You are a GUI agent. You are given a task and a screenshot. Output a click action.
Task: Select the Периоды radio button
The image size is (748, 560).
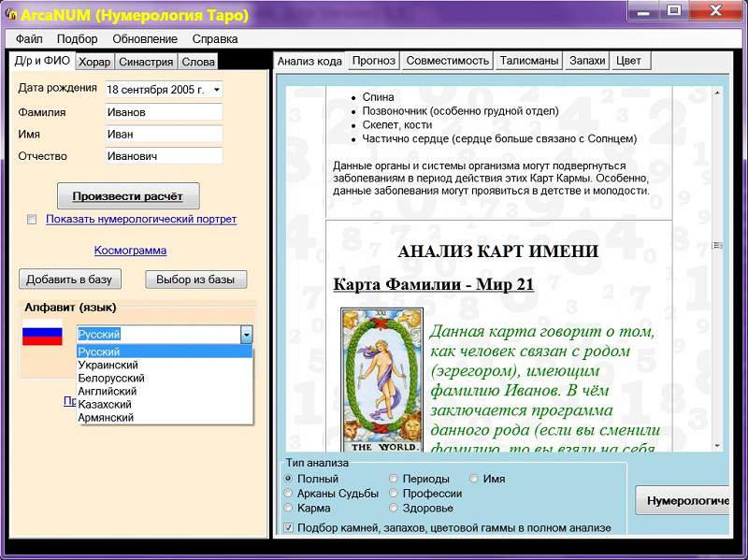[394, 479]
